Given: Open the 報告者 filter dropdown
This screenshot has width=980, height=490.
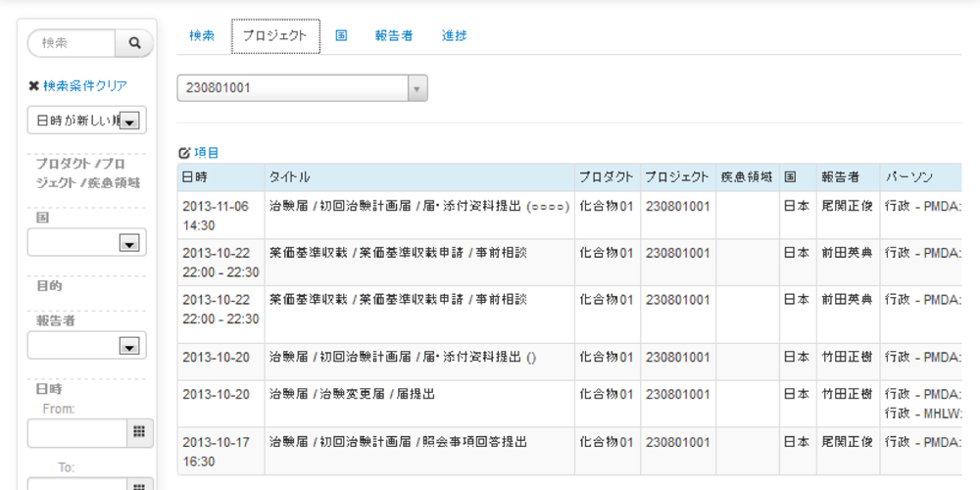Looking at the screenshot, I should 128,345.
